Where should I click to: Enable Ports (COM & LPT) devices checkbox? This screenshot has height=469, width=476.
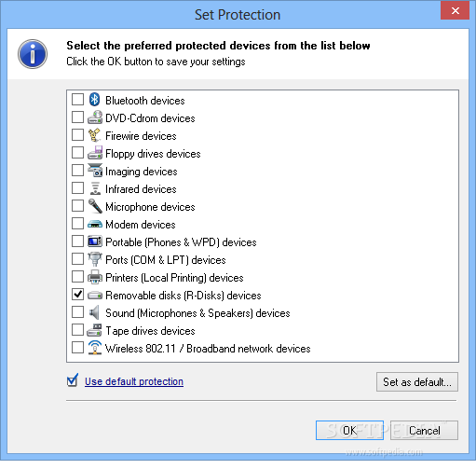pyautogui.click(x=77, y=259)
